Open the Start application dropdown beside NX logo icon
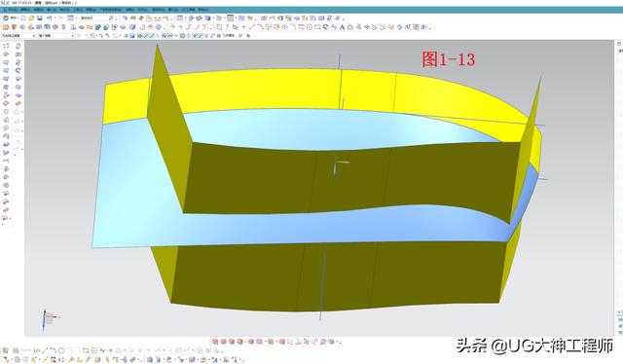 tap(11, 18)
